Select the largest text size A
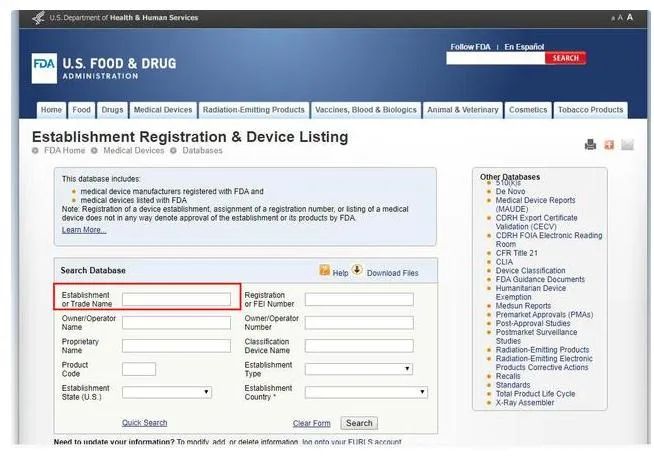The height and width of the screenshot is (456, 654). pyautogui.click(x=630, y=17)
